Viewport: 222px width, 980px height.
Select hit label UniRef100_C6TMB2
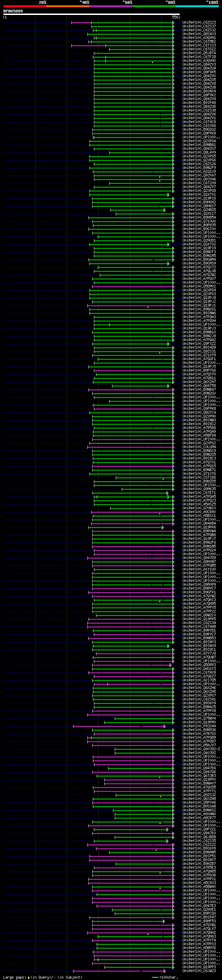coord(199,42)
